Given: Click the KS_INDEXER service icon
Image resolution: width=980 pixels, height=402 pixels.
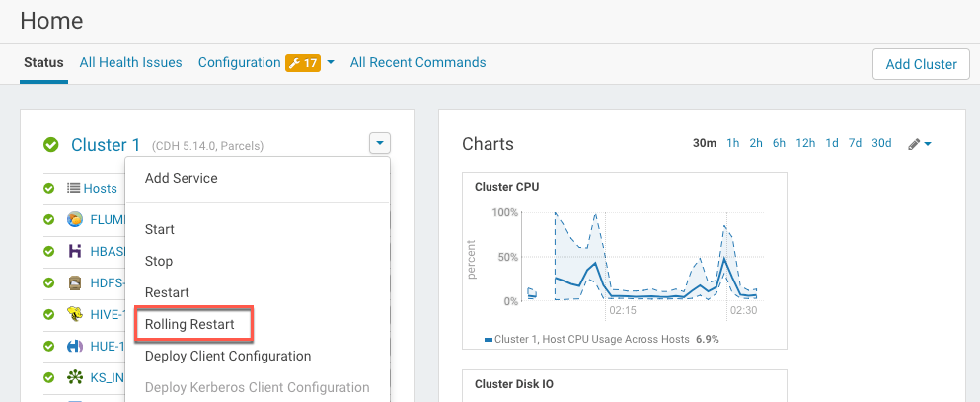Looking at the screenshot, I should click(x=74, y=377).
